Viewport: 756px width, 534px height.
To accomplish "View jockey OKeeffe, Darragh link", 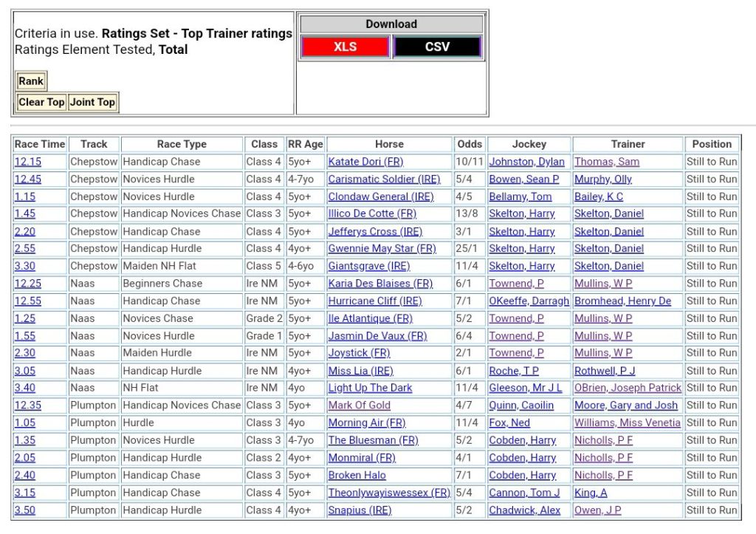I will point(529,301).
